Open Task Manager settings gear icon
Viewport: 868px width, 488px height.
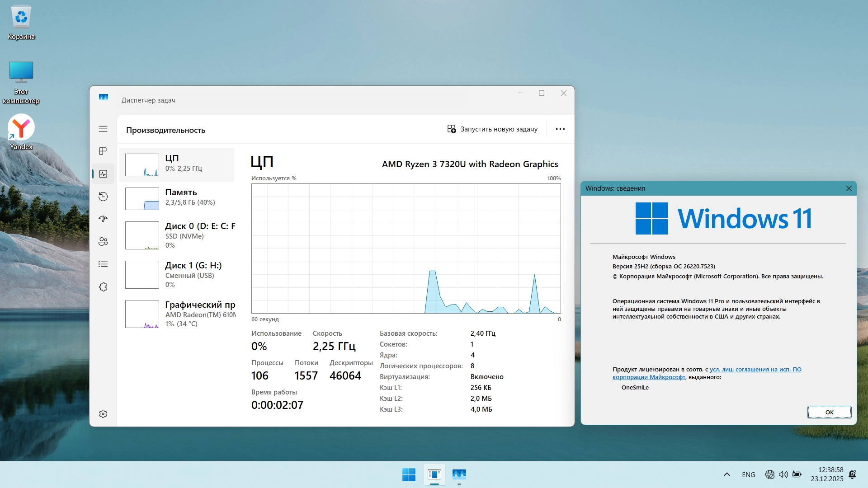(x=103, y=414)
